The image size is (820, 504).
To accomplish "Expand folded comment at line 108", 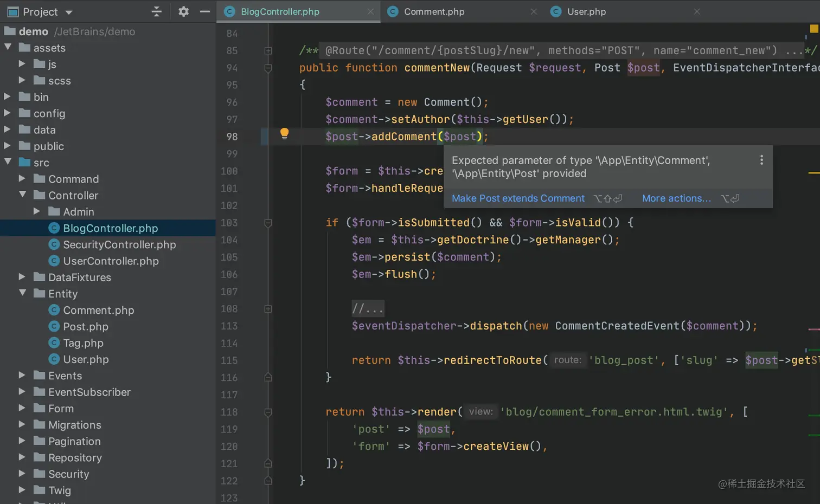I will pyautogui.click(x=268, y=309).
